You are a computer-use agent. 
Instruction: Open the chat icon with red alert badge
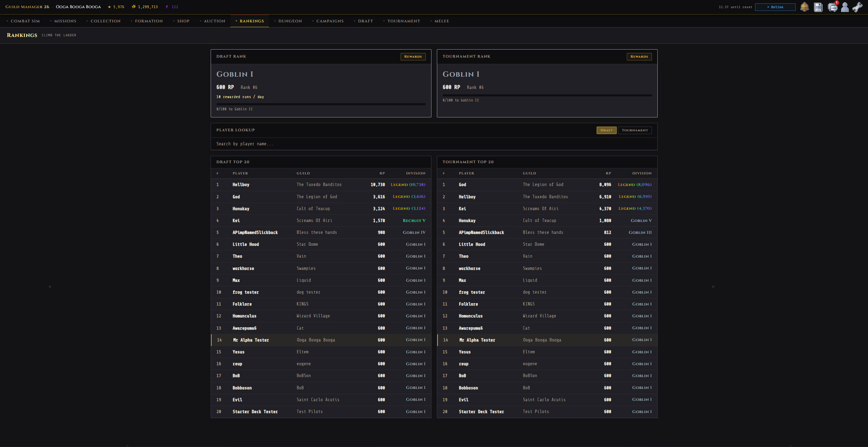[x=832, y=8]
